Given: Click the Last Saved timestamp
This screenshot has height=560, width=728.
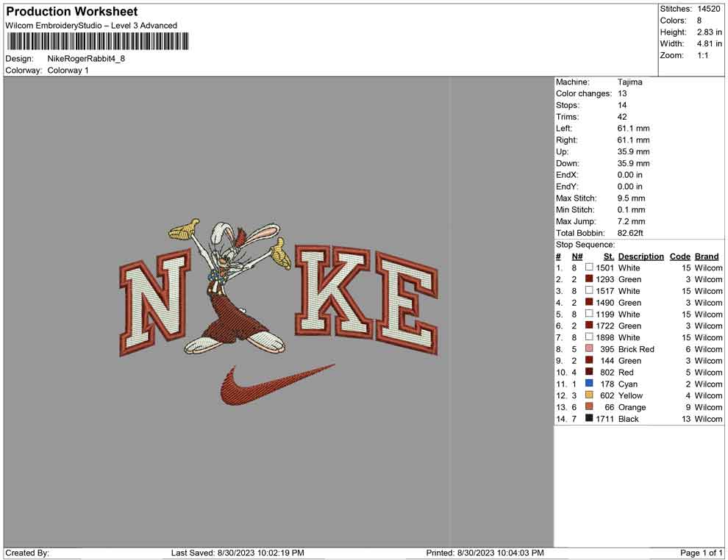Looking at the screenshot, I should click(238, 553).
